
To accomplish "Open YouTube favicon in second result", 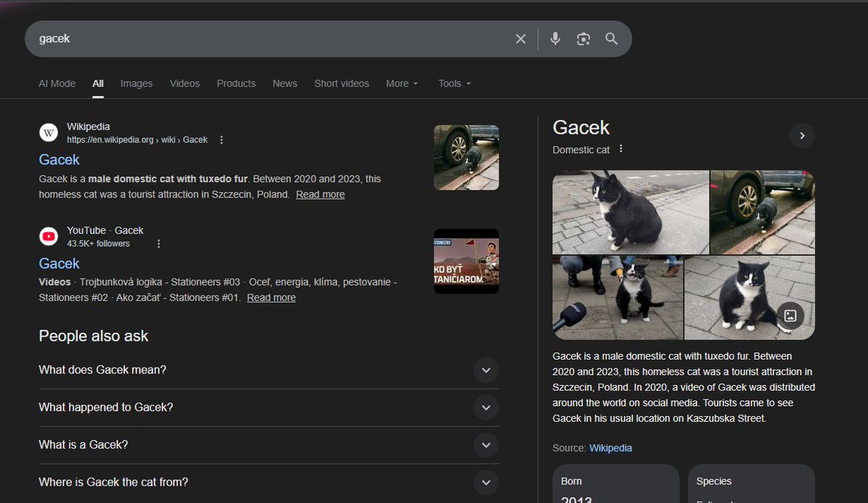I will (48, 237).
